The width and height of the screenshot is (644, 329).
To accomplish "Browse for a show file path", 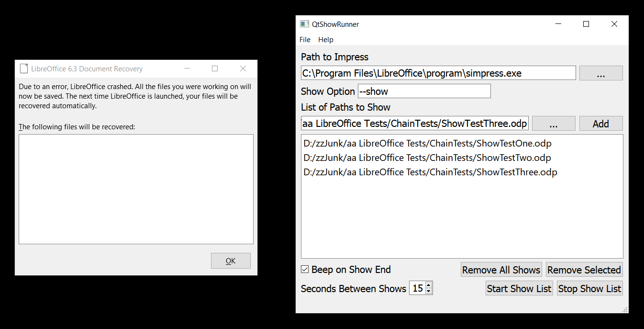I will pyautogui.click(x=554, y=124).
